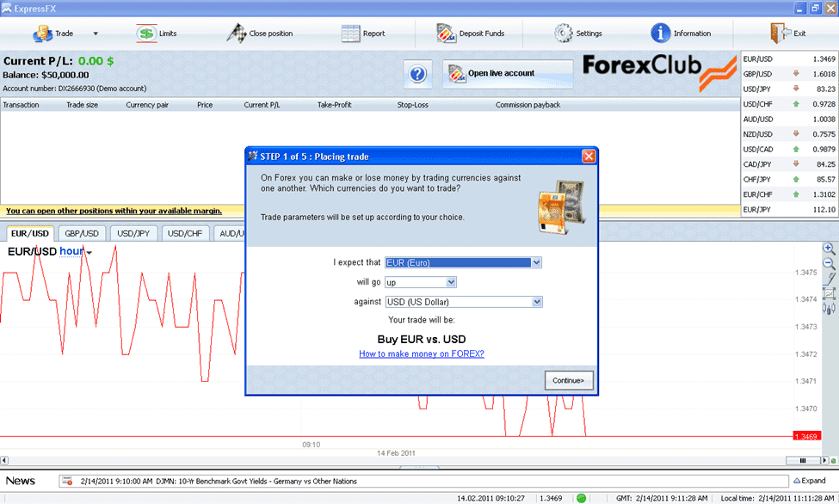Click the Commission payback column header
The width and height of the screenshot is (839, 504).
528,105
